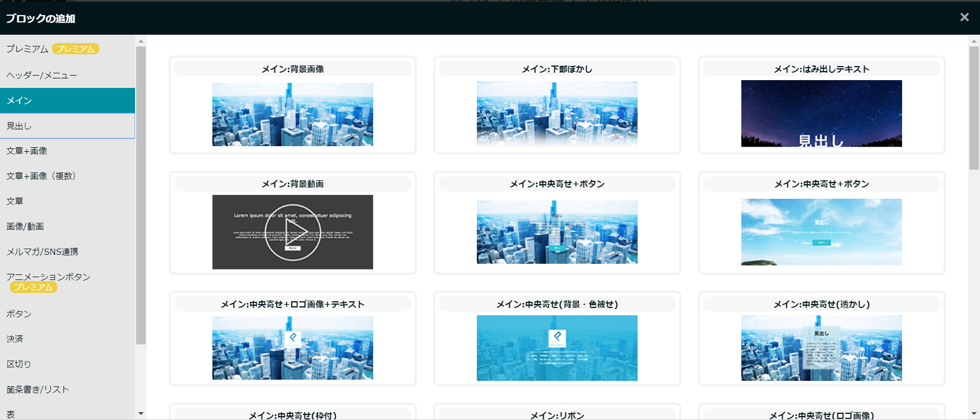The image size is (980, 420).
Task: Select the メイン:リボン block
Action: point(557,412)
